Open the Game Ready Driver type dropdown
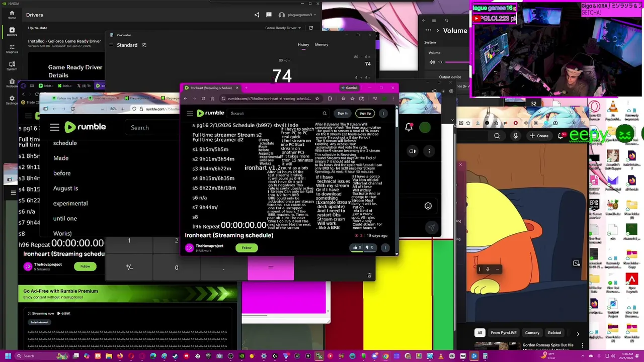 283,28
